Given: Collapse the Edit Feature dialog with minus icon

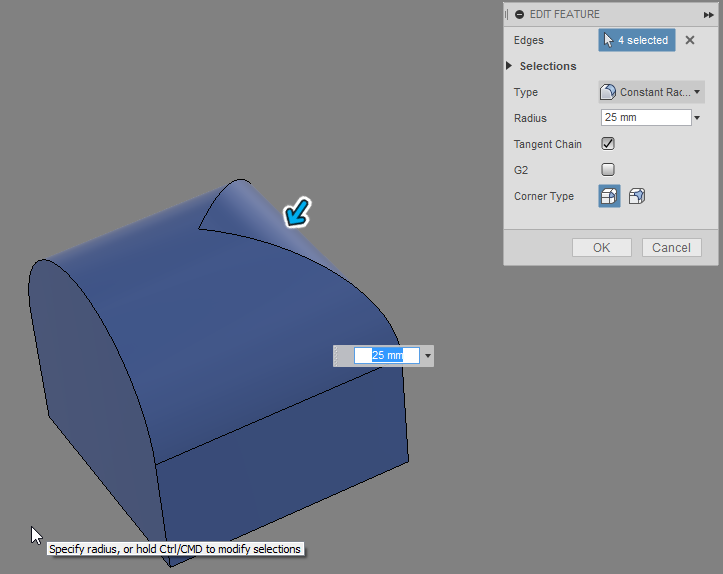Looking at the screenshot, I should tap(519, 14).
